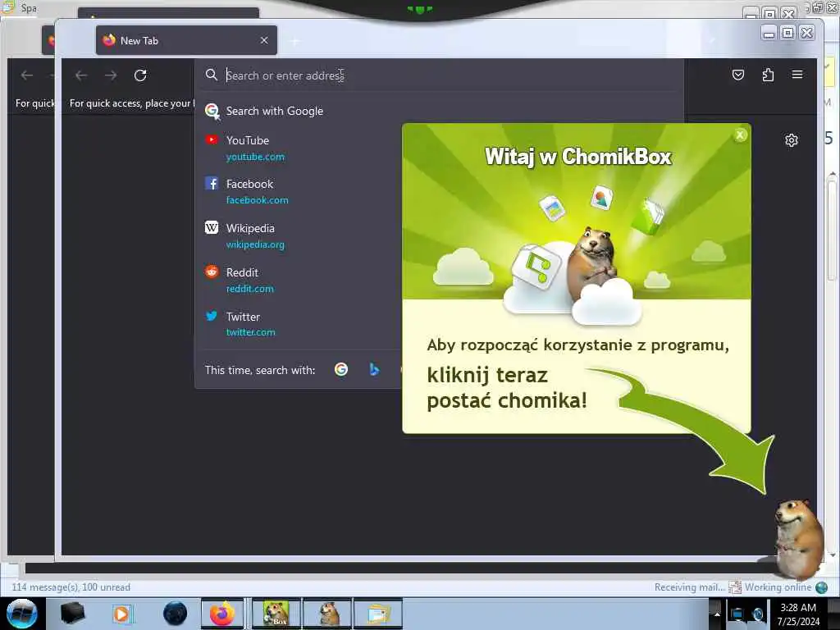
Task: Open the Firefox hamburger application menu
Action: pos(797,75)
